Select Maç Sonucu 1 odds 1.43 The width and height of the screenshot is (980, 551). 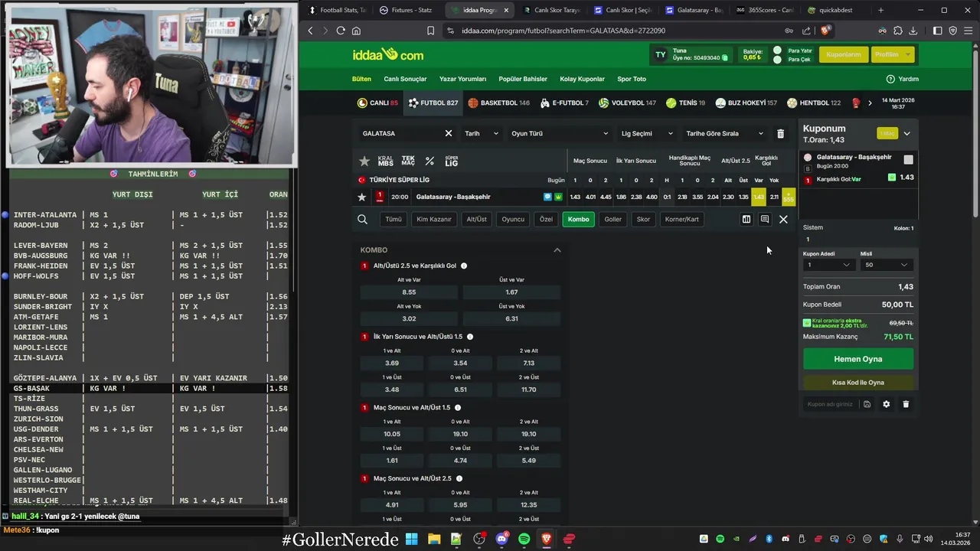[x=575, y=197]
